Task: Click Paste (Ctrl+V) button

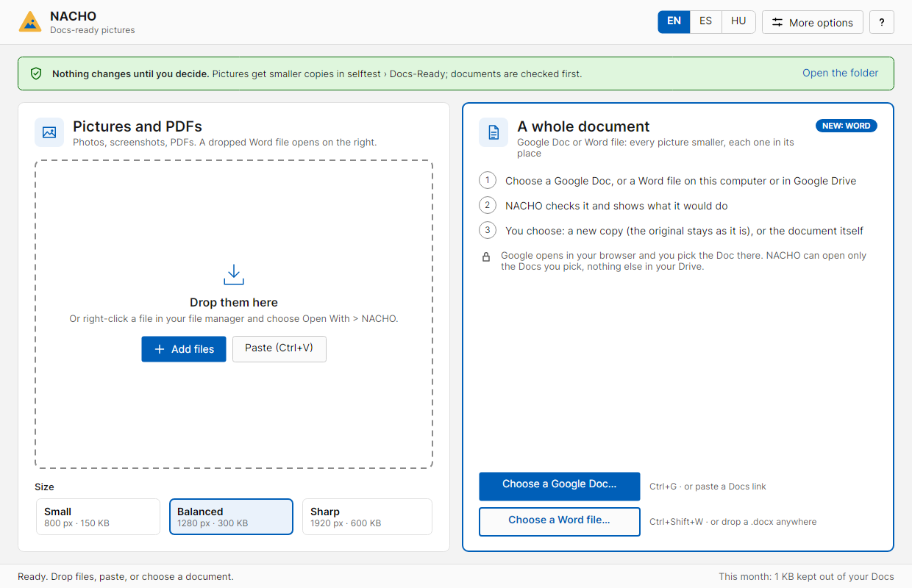Action: point(279,348)
